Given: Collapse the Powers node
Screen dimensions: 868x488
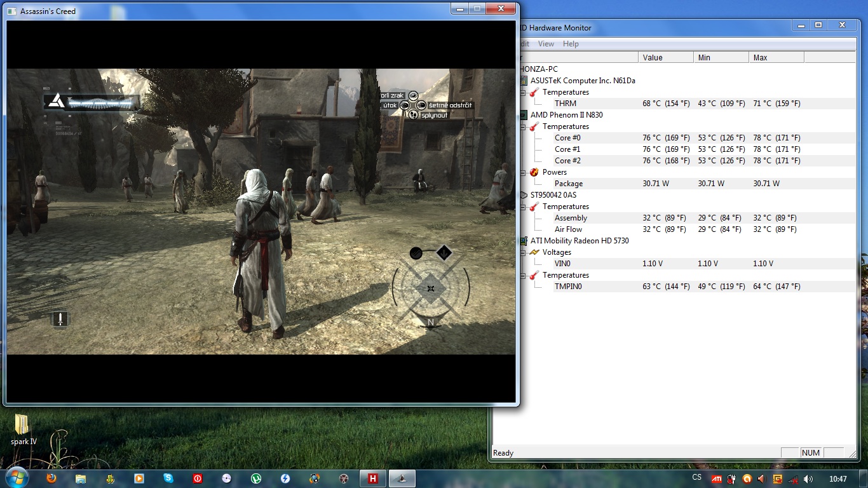Looking at the screenshot, I should click(x=524, y=172).
